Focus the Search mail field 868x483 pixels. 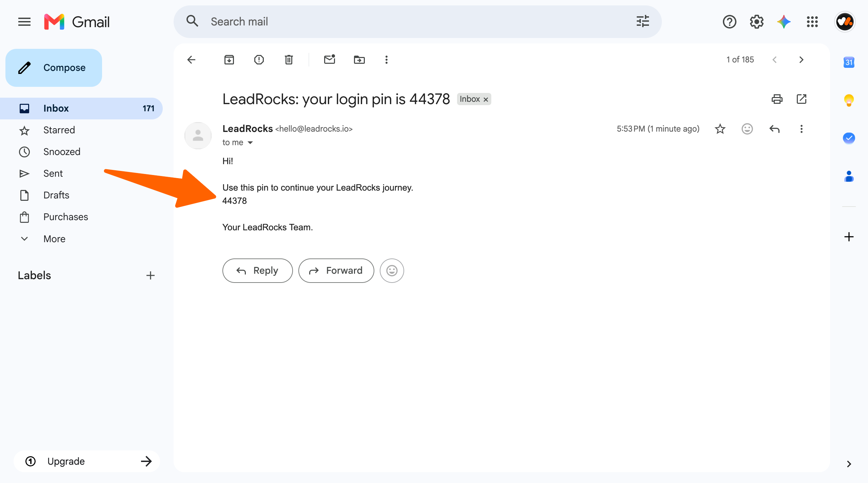pyautogui.click(x=417, y=22)
